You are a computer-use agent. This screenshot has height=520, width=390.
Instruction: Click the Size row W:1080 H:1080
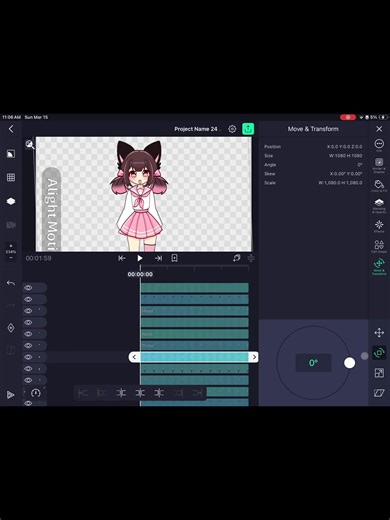coord(313,156)
